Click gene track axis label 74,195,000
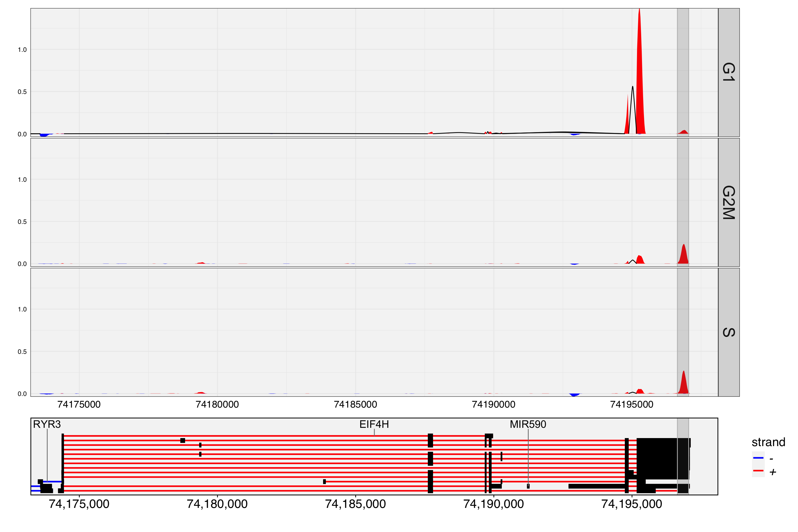This screenshot has width=798, height=532. click(x=631, y=504)
